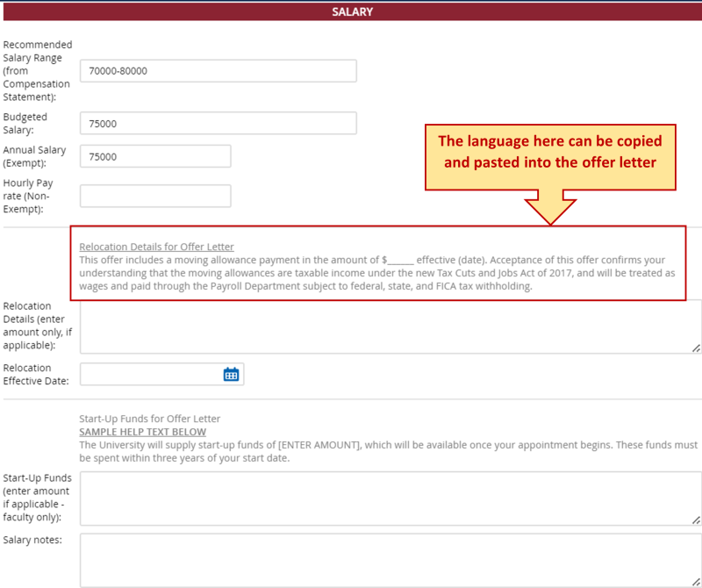Click the Budgeted Salary input box
Image resolution: width=702 pixels, height=588 pixels.
pos(218,124)
